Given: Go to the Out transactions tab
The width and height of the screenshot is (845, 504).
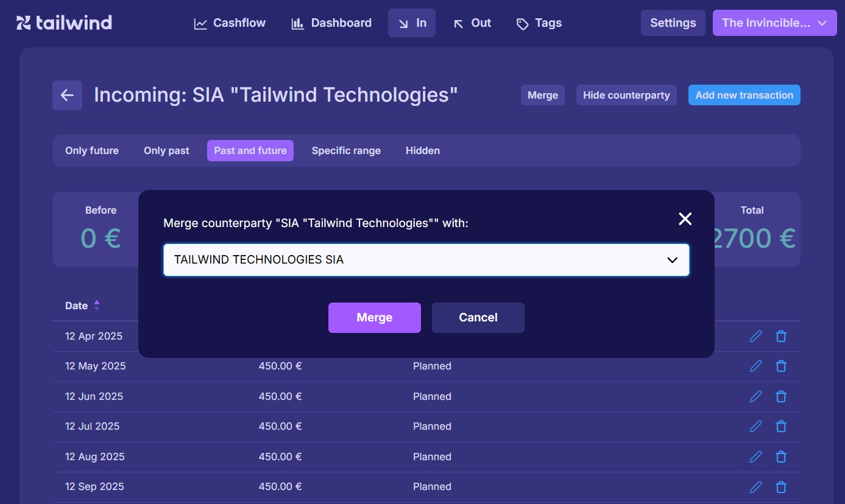Looking at the screenshot, I should tap(472, 23).
